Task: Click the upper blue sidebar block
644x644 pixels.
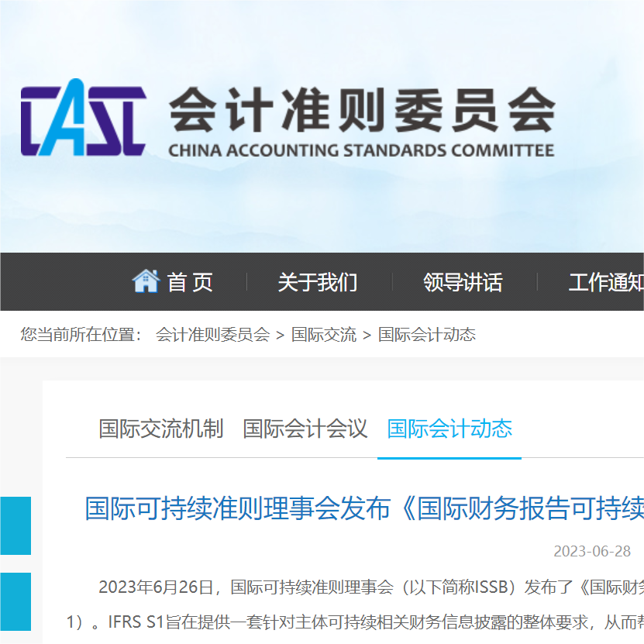Action: pyautogui.click(x=15, y=526)
